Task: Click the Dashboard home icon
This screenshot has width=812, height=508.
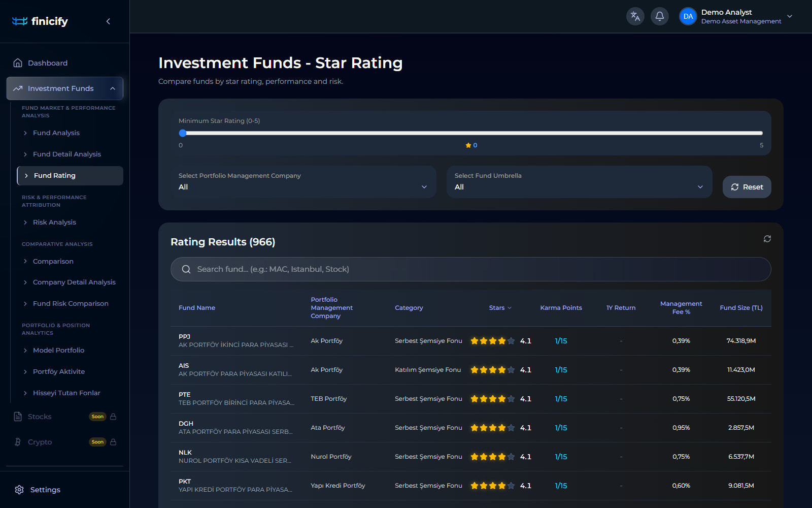Action: point(18,63)
